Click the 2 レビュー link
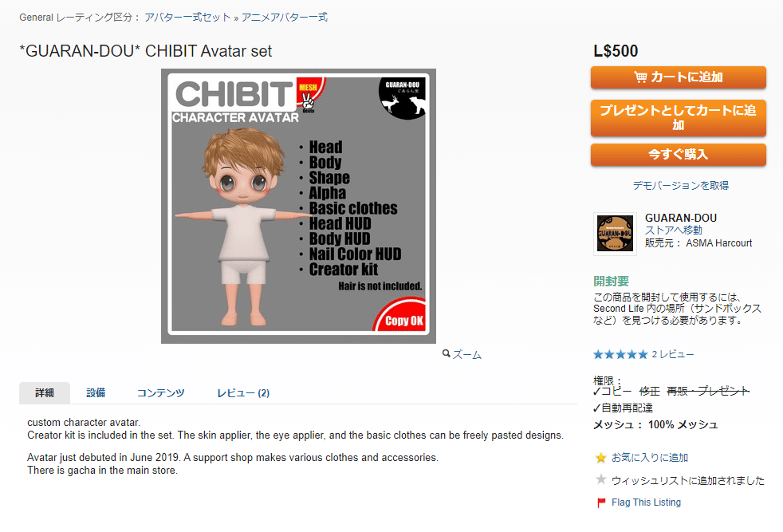 673,355
